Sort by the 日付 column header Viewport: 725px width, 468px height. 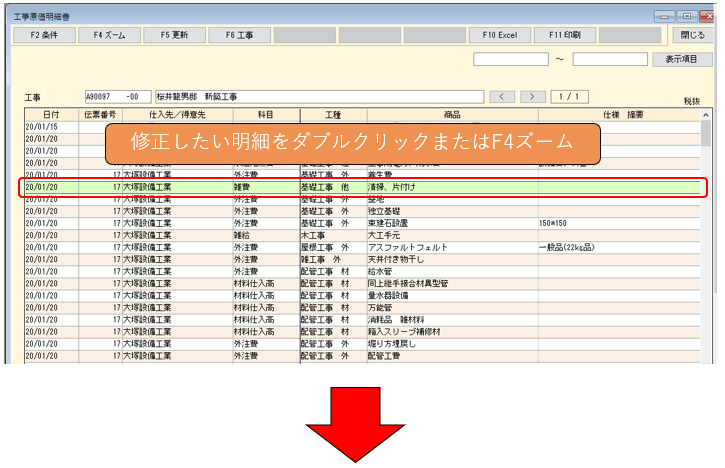[52, 115]
